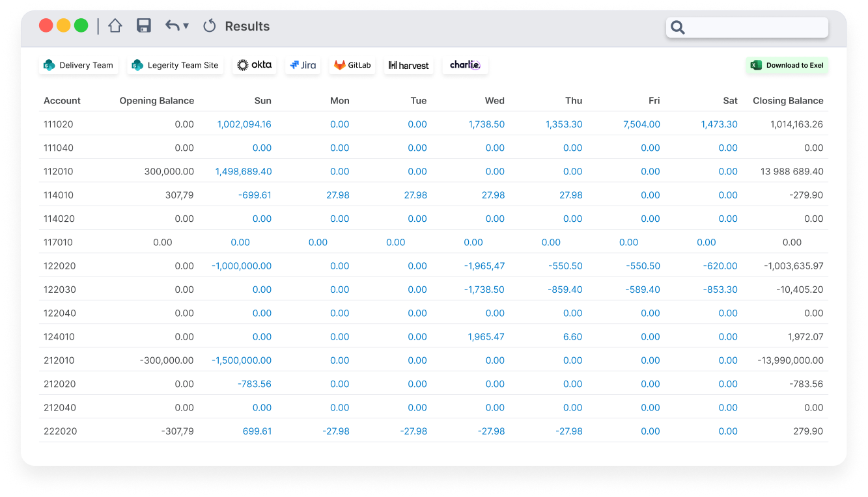This screenshot has width=868, height=497.
Task: Click the Save icon next to Home
Action: pyautogui.click(x=143, y=25)
